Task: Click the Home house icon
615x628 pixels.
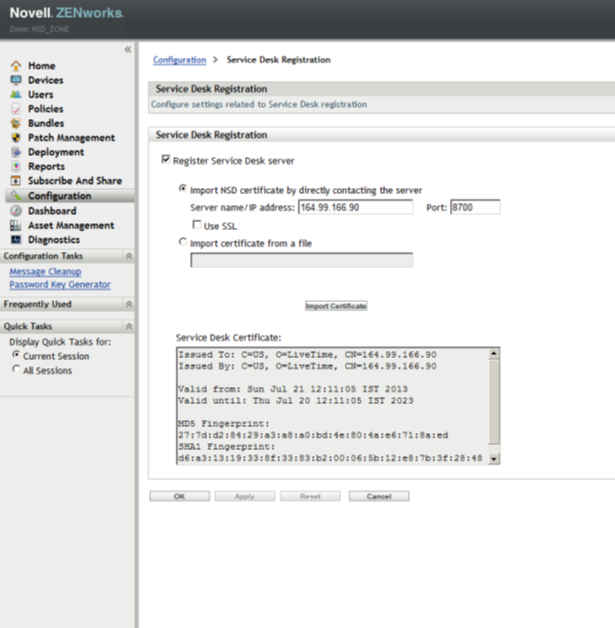Action: 16,65
